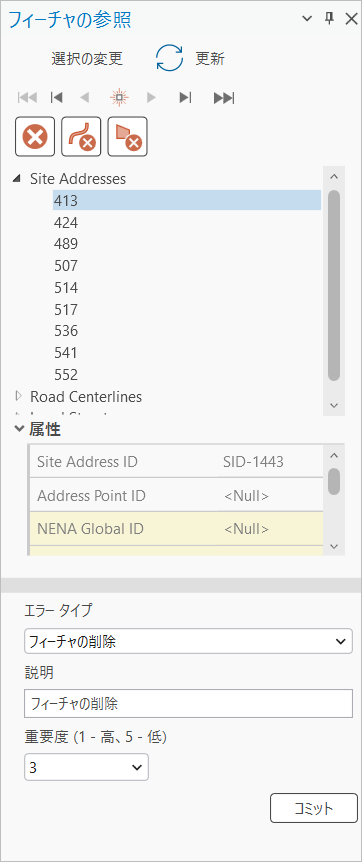Go to next feature arrow
362x862 pixels.
coord(151,98)
